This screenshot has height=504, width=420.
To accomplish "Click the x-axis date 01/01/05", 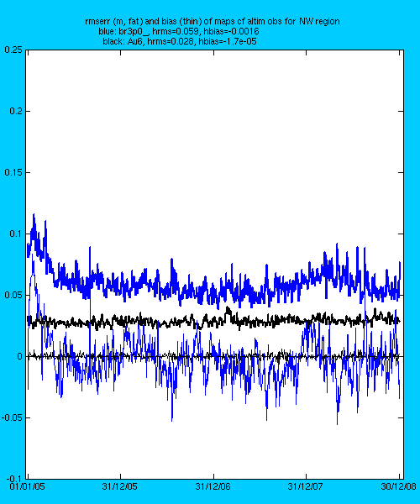I will 28,486.
